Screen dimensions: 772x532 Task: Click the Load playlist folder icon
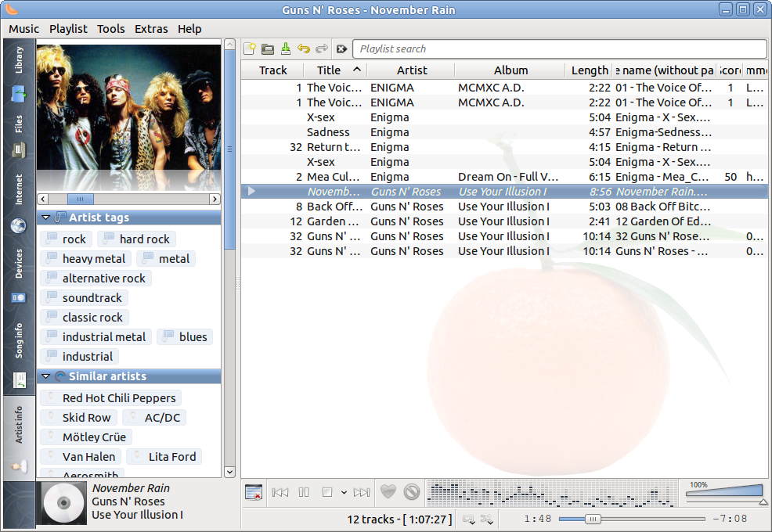coord(267,49)
